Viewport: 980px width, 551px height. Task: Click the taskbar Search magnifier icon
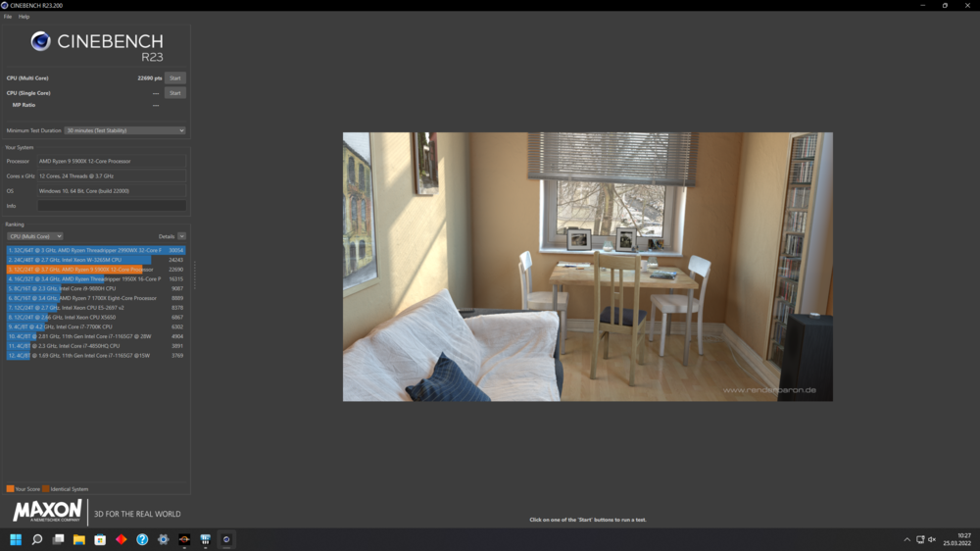click(37, 539)
